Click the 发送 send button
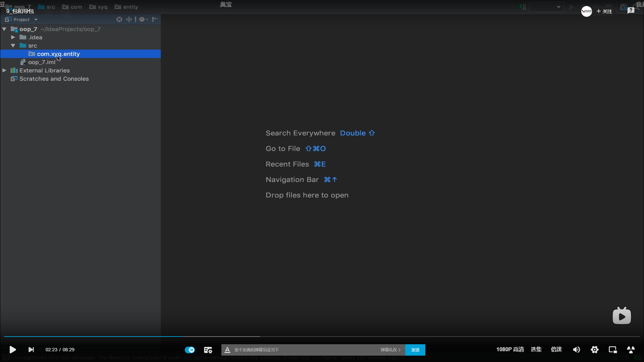Viewport: 644px width, 362px height. (x=415, y=350)
